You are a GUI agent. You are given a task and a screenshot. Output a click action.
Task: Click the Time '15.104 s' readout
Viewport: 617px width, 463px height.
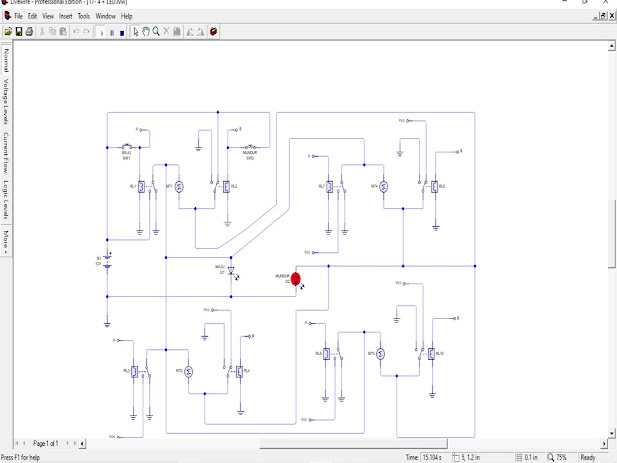432,457
